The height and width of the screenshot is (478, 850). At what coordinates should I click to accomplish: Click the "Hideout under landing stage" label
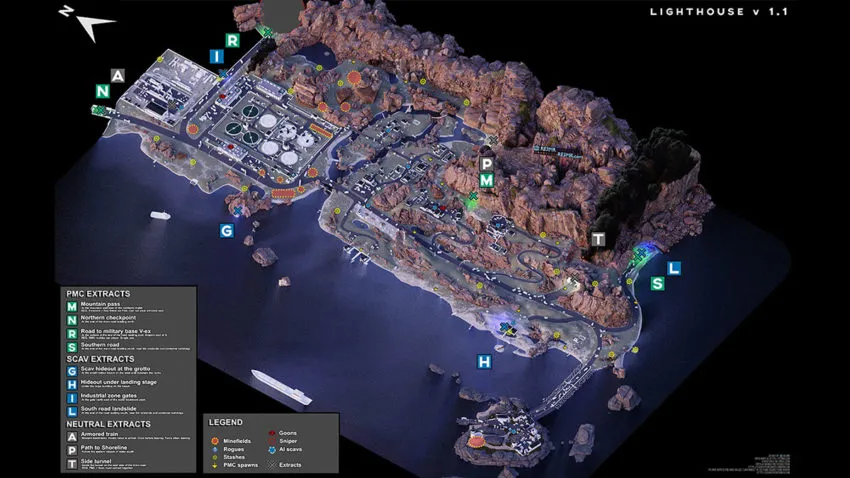click(119, 382)
